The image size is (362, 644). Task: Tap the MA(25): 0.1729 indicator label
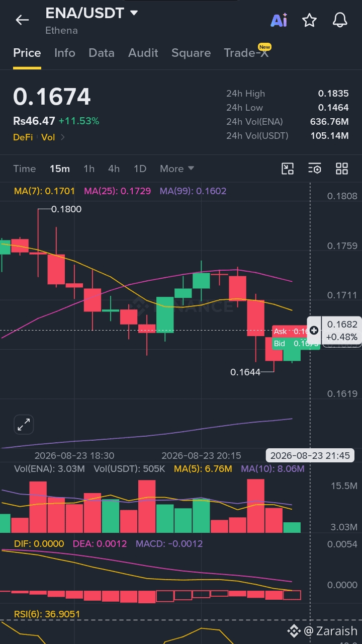coord(117,191)
